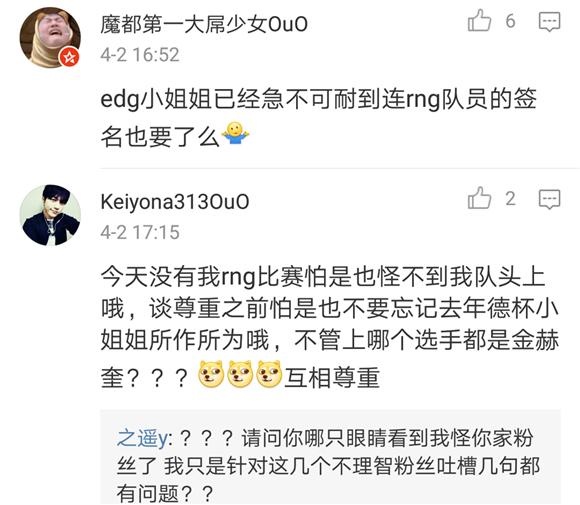Tap the like count 2 on the second comment

click(x=510, y=199)
